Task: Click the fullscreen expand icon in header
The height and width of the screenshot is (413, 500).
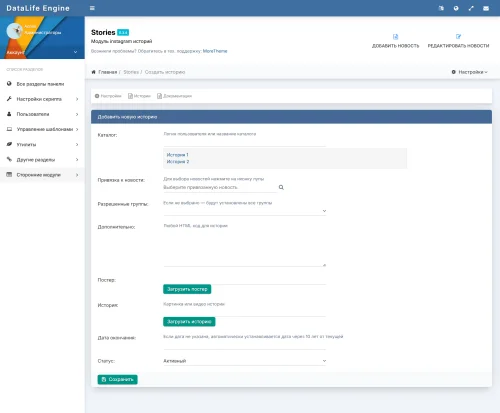Action: 471,8
